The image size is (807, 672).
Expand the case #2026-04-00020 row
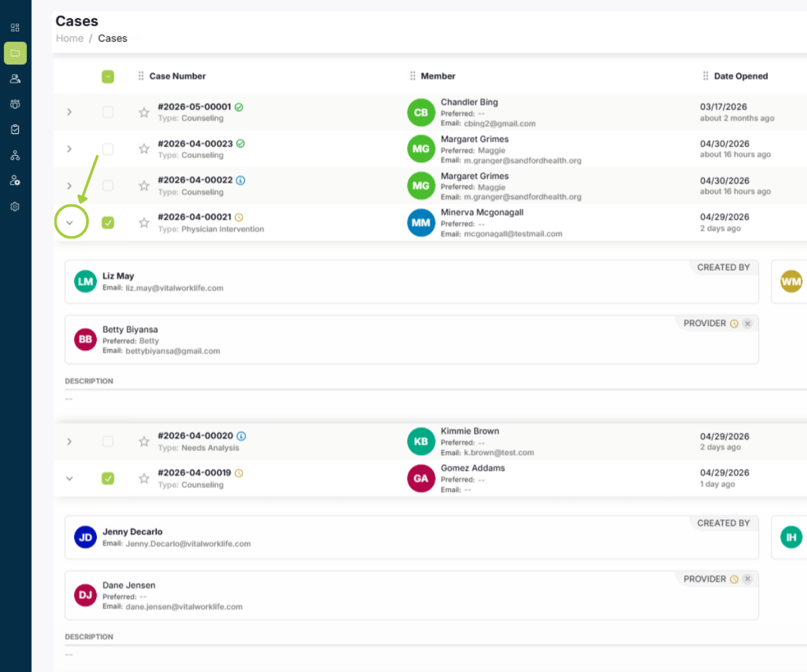coord(69,442)
